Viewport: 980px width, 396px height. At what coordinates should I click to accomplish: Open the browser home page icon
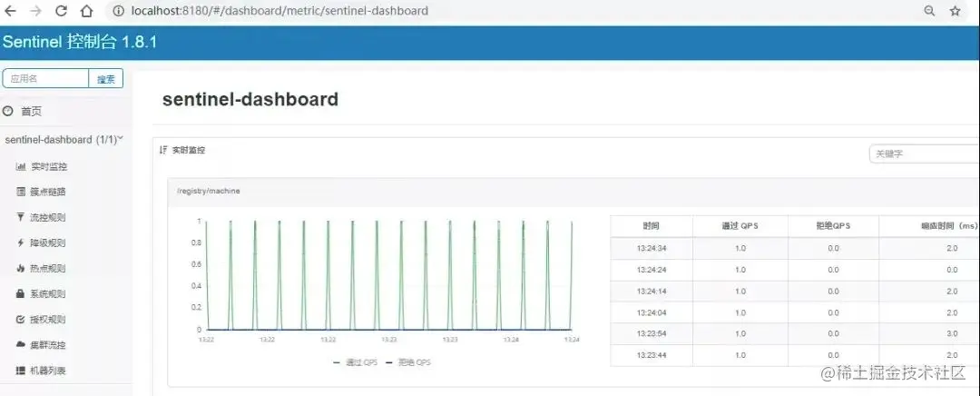point(87,11)
